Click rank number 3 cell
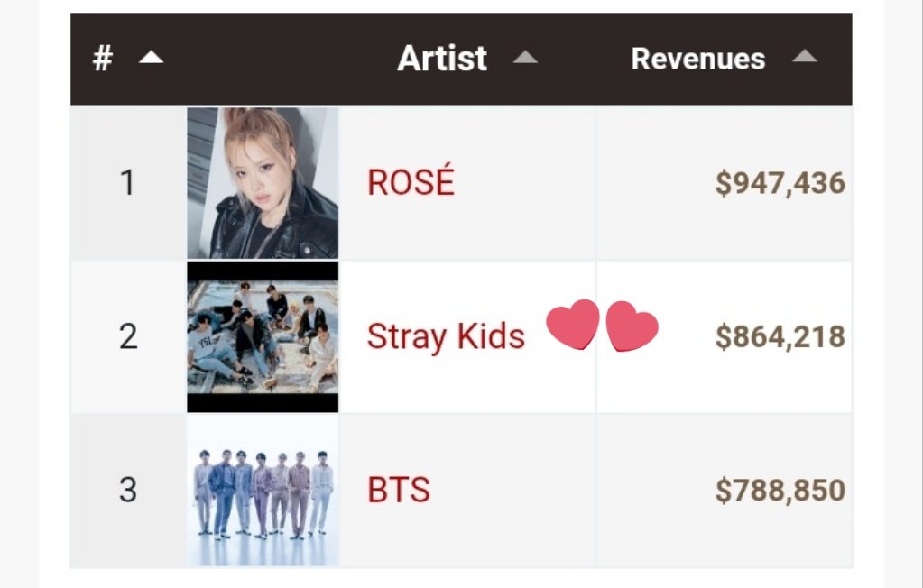The height and width of the screenshot is (588, 923). (x=127, y=491)
